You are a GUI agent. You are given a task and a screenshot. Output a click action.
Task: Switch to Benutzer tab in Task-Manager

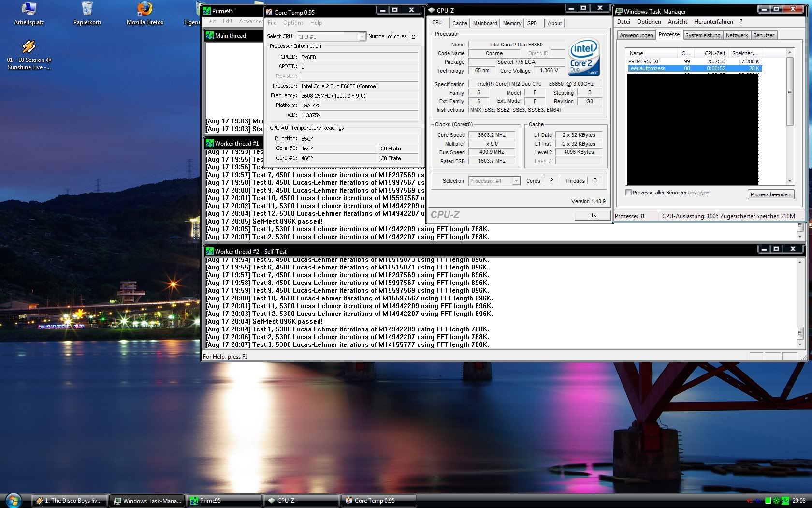pyautogui.click(x=764, y=35)
